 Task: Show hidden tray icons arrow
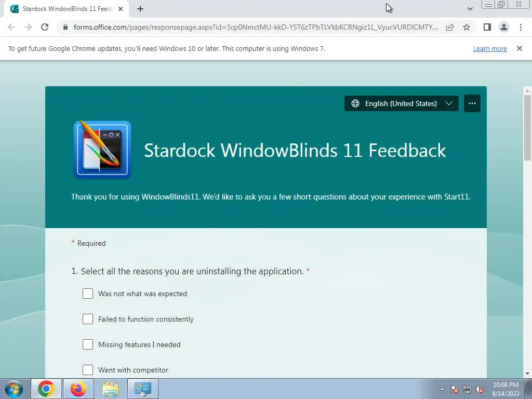pyautogui.click(x=442, y=389)
